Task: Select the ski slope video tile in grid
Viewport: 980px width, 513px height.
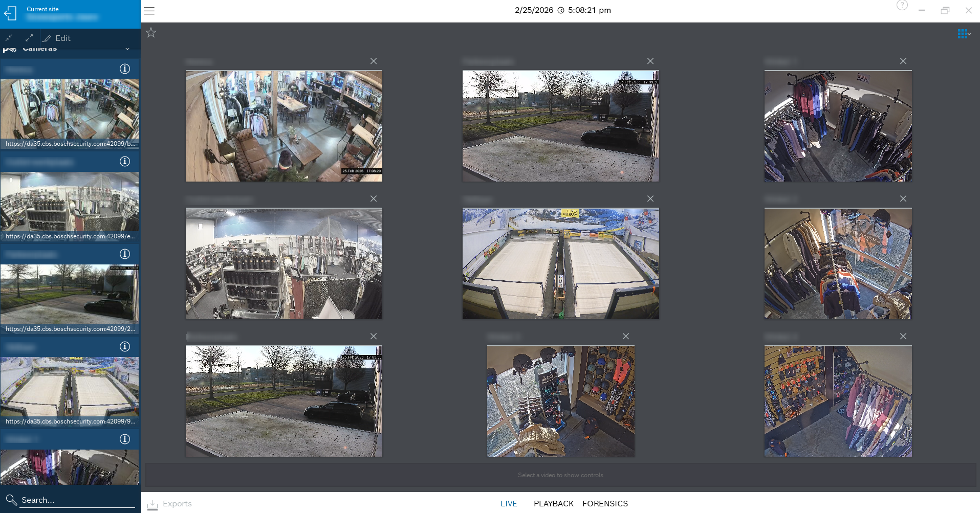Action: [560, 263]
